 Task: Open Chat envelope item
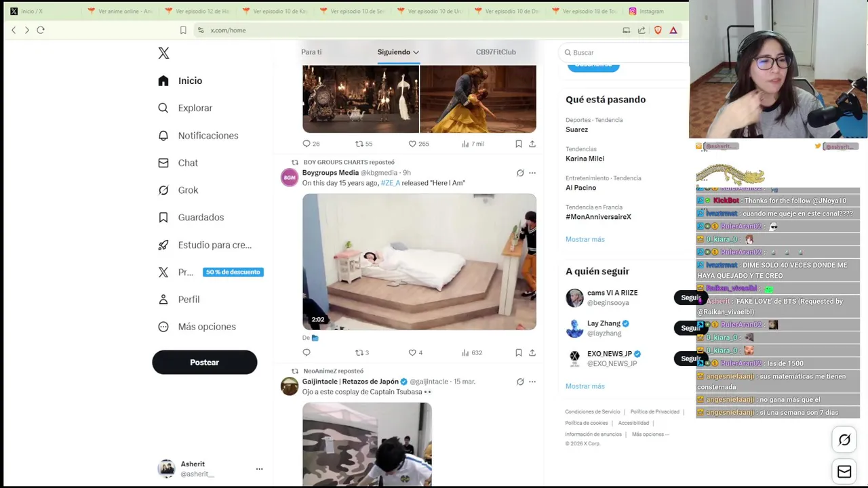click(178, 163)
